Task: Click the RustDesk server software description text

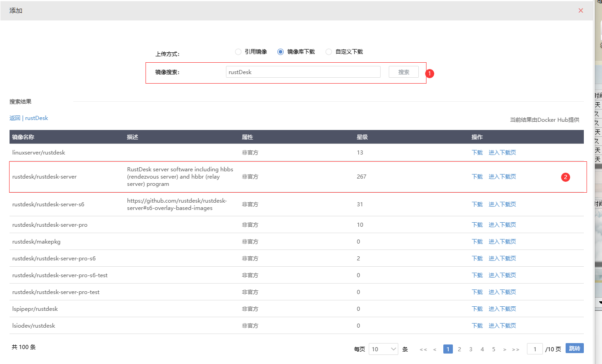Action: (x=180, y=177)
